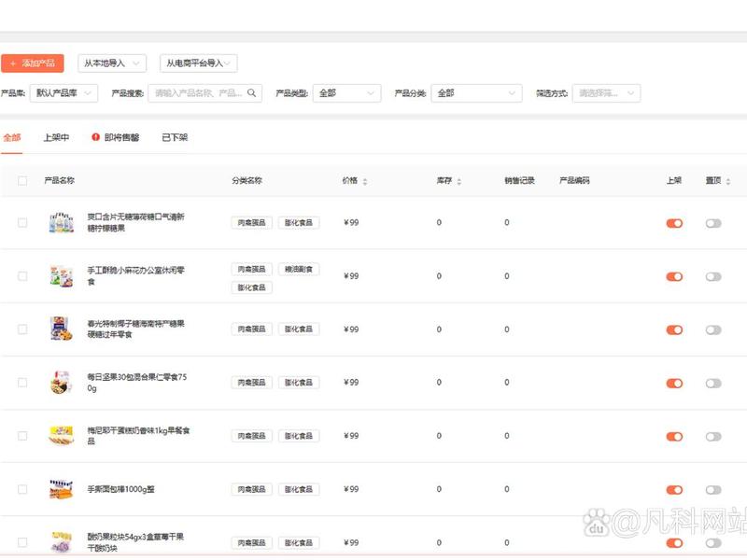Turn off 上架 switch for 手撕面包棒1000g

click(x=674, y=490)
